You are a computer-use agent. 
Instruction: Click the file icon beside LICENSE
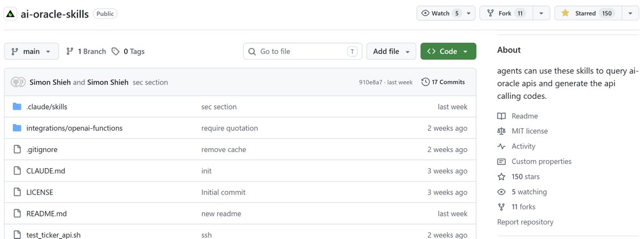(x=17, y=192)
